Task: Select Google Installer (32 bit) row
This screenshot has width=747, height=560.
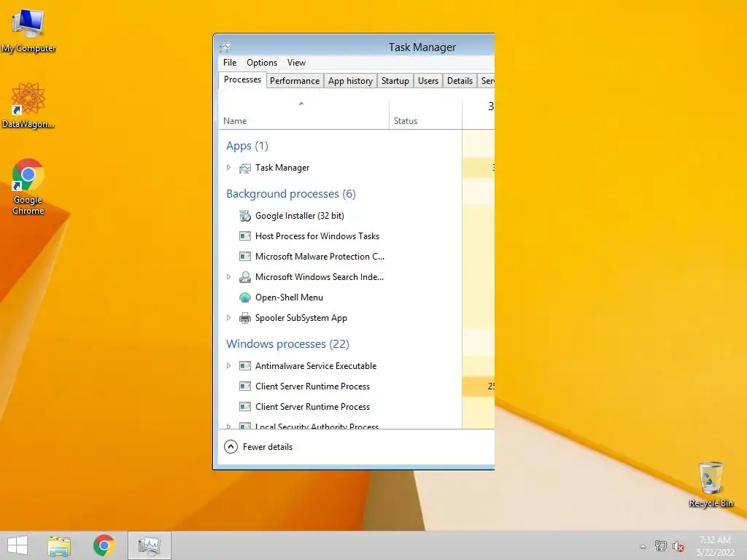Action: pos(356,216)
